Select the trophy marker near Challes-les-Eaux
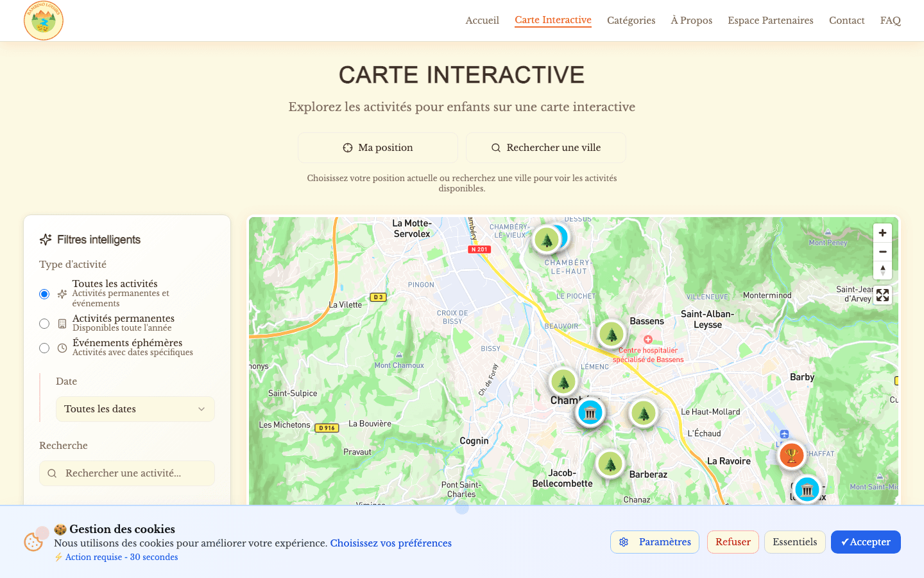Image resolution: width=924 pixels, height=578 pixels. coord(791,454)
